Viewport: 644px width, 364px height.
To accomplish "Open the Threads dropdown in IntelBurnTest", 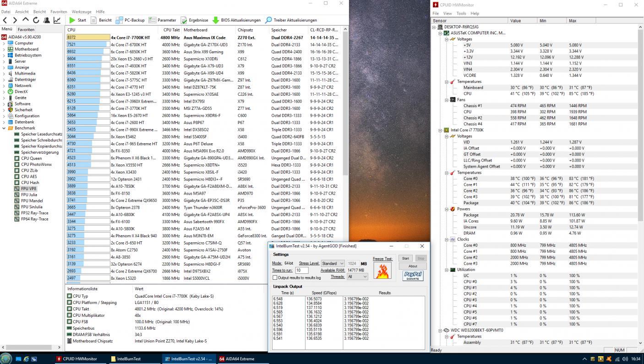I will click(x=357, y=277).
